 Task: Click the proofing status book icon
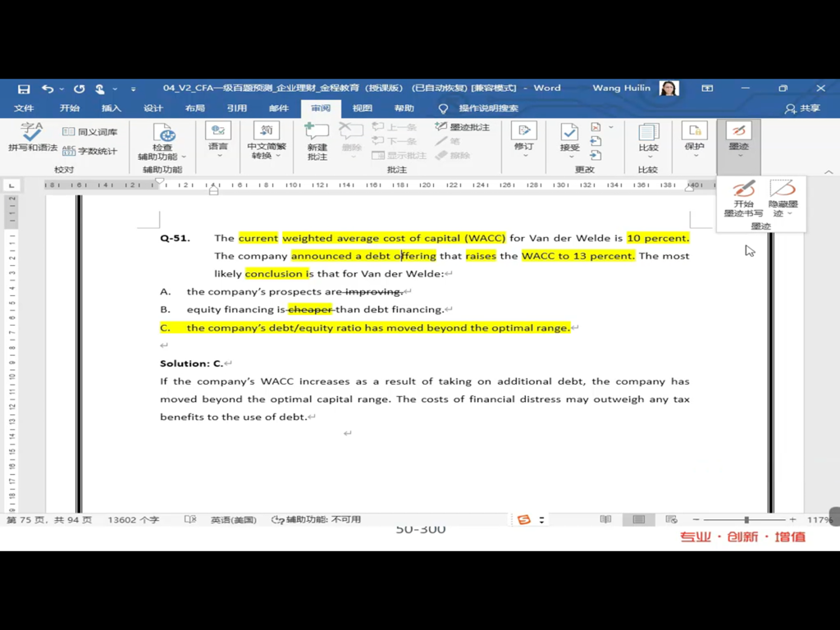click(190, 519)
